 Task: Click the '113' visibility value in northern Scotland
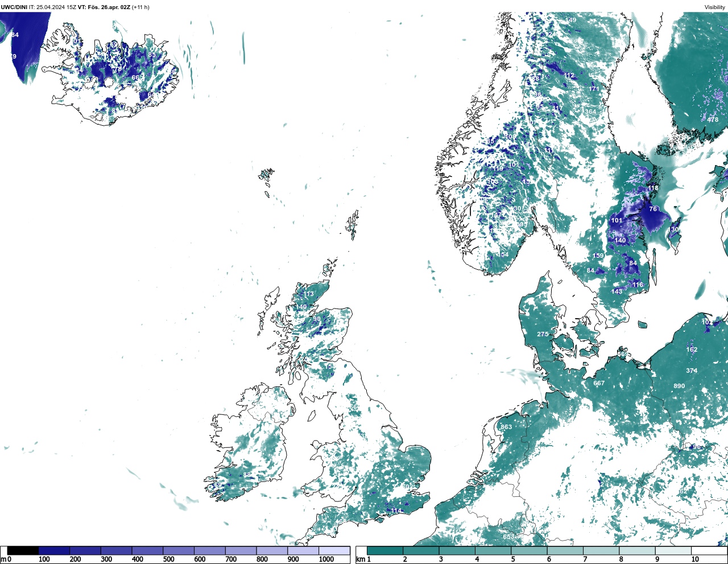pos(308,294)
